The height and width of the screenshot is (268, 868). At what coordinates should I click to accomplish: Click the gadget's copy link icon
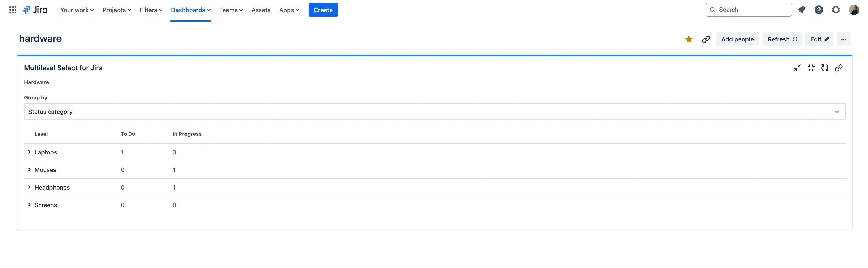click(x=838, y=68)
